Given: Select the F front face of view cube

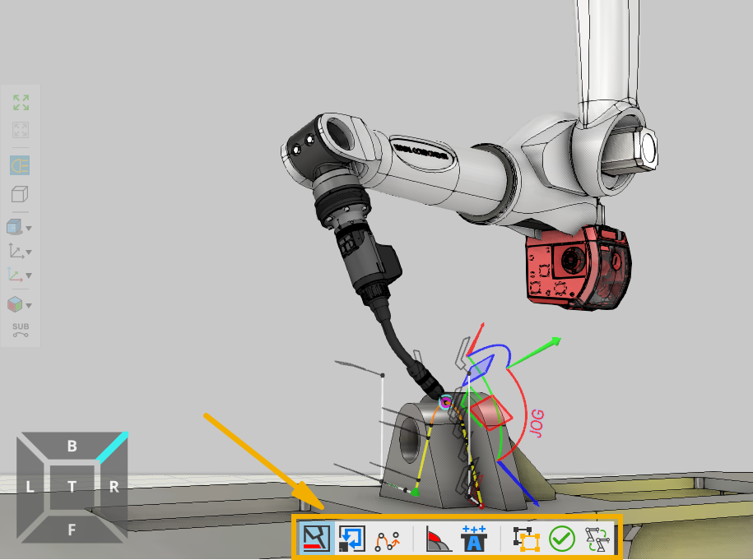Looking at the screenshot, I should point(72,530).
